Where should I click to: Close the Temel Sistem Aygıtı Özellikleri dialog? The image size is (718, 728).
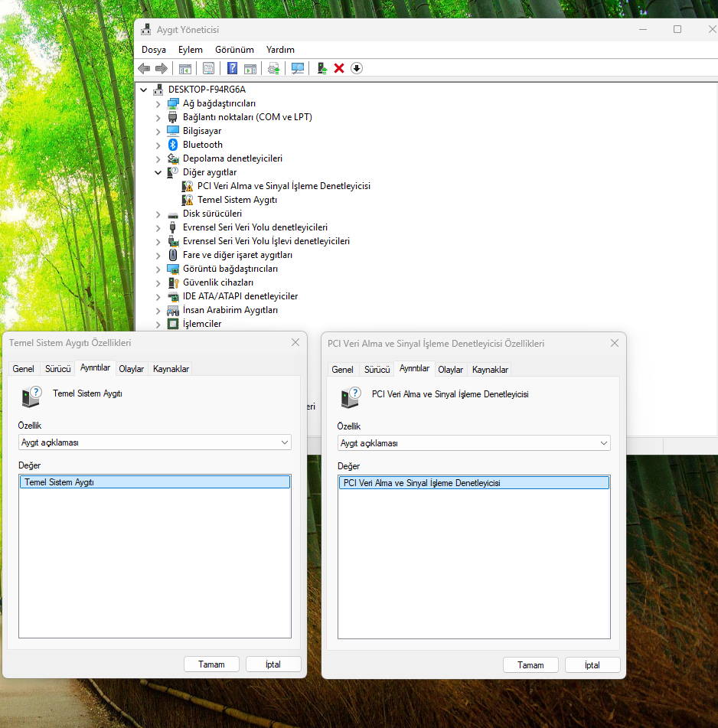tap(295, 343)
